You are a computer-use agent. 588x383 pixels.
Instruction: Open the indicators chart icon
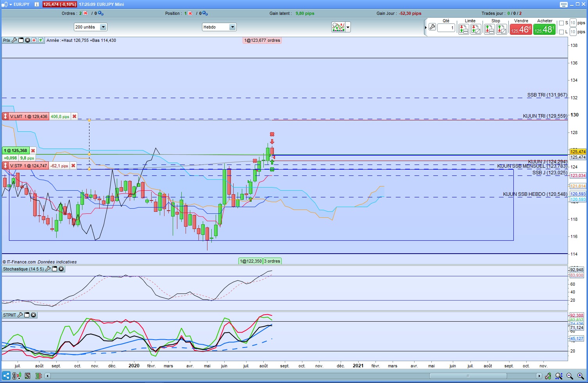point(338,27)
